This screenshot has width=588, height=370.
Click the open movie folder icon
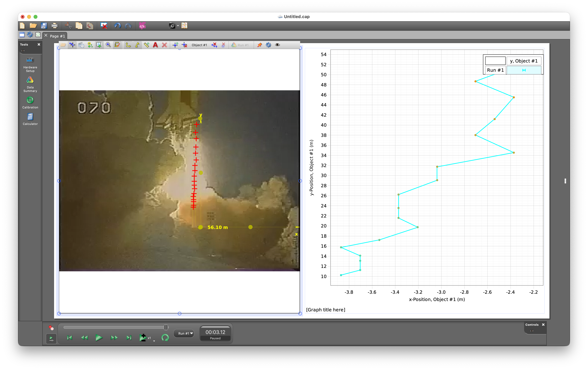click(63, 45)
